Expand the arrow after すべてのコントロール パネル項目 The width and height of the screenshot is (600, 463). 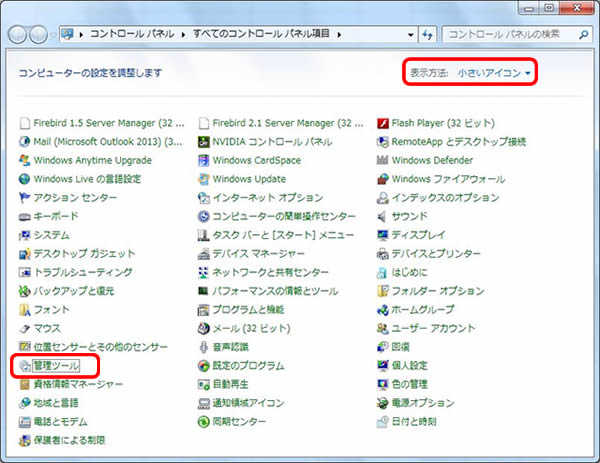(339, 35)
